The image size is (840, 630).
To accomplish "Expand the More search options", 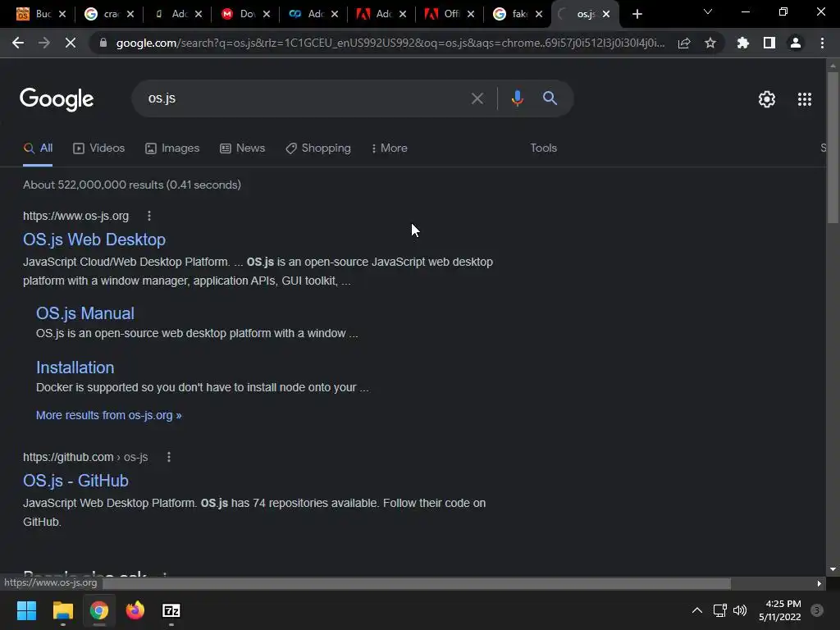I will 390,148.
